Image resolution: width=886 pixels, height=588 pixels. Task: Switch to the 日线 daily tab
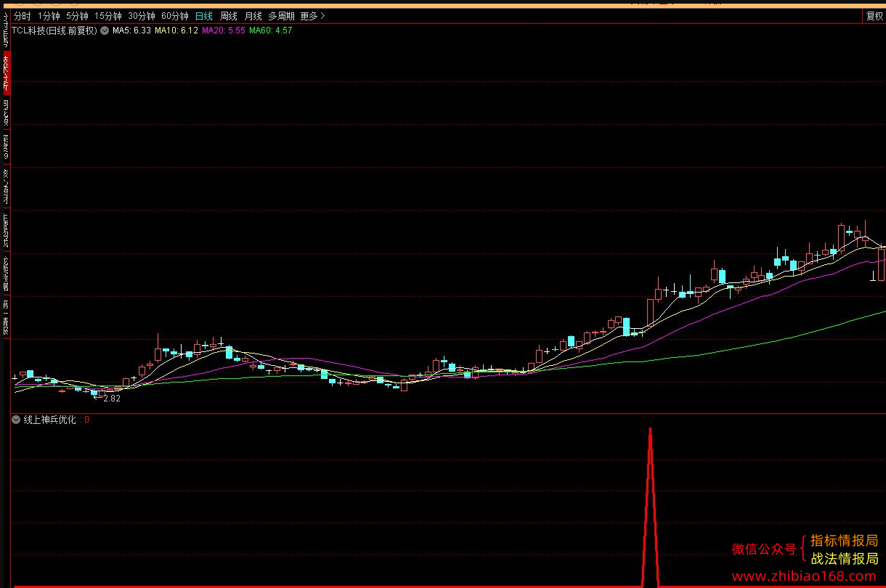click(x=204, y=16)
